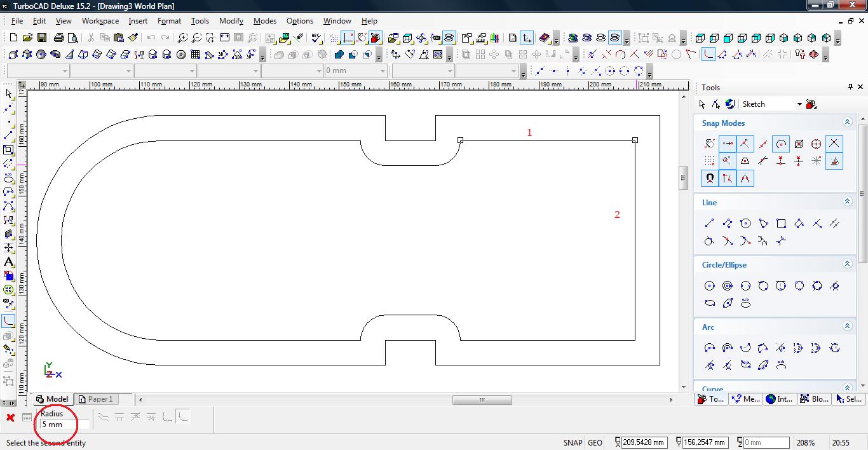Toggle the Center snap mode icon
This screenshot has height=450, width=868.
click(x=781, y=144)
